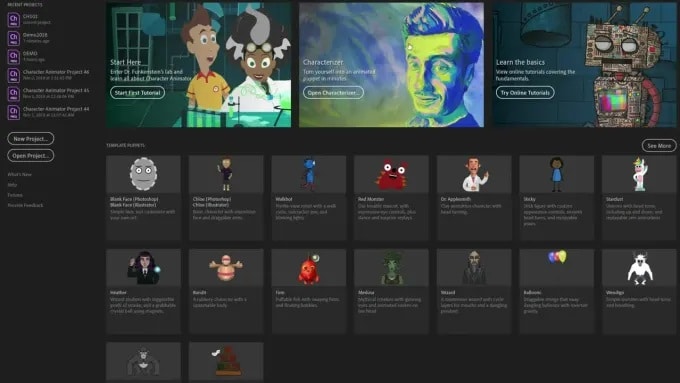The image size is (680, 383).
Task: Click the Wizard title text
Action: 448,292
